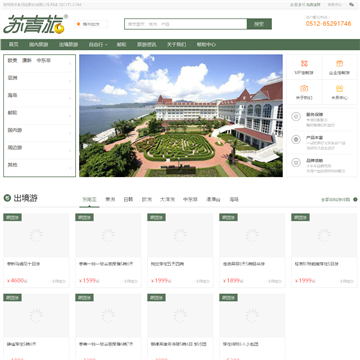The height and width of the screenshot is (360, 360).
Task: Click the resort hotel banner image
Action: pos(181,116)
